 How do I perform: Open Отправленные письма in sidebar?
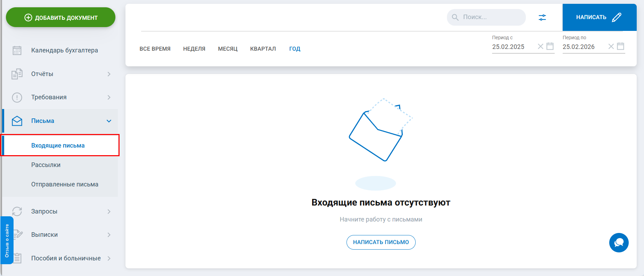pos(65,184)
